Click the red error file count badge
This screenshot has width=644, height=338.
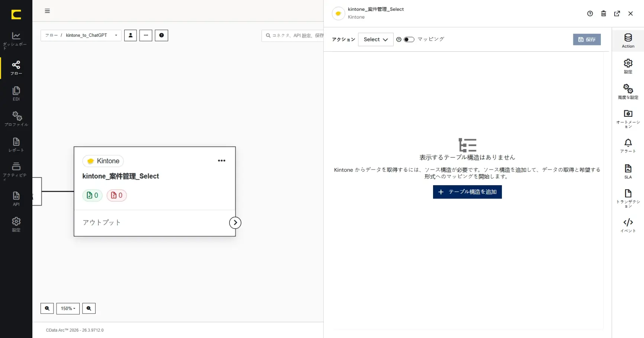coord(117,195)
